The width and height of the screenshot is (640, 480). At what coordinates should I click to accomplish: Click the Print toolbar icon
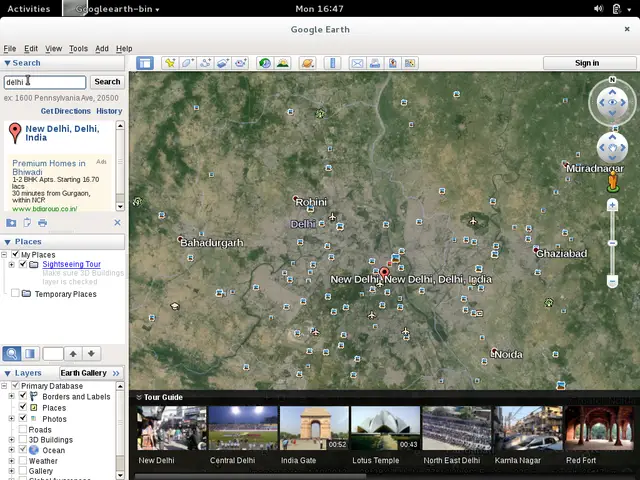coord(375,63)
